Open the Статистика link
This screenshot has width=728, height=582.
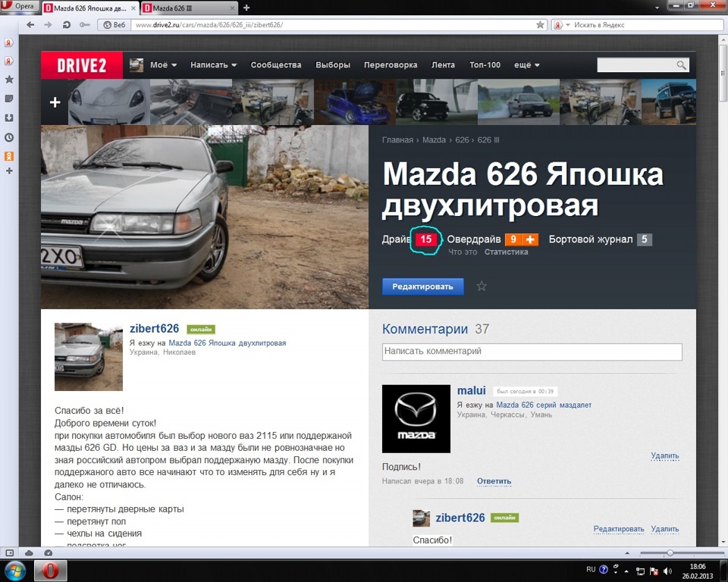pyautogui.click(x=506, y=252)
